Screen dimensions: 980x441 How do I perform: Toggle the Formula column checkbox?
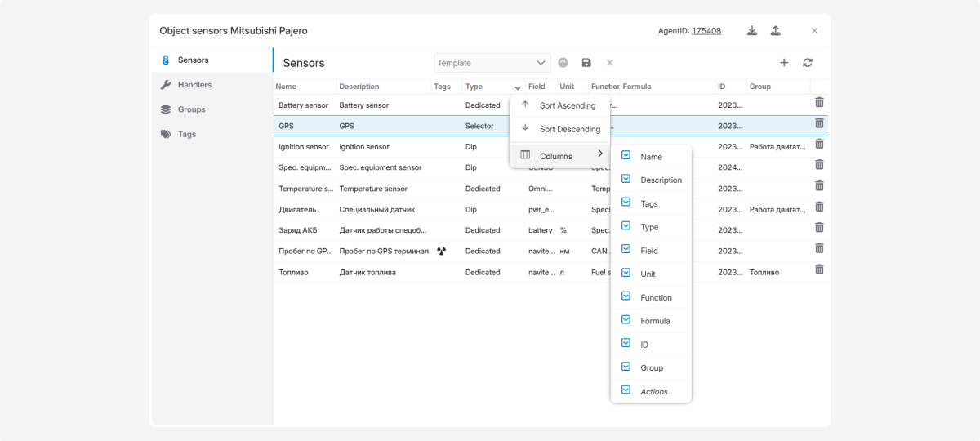click(626, 319)
